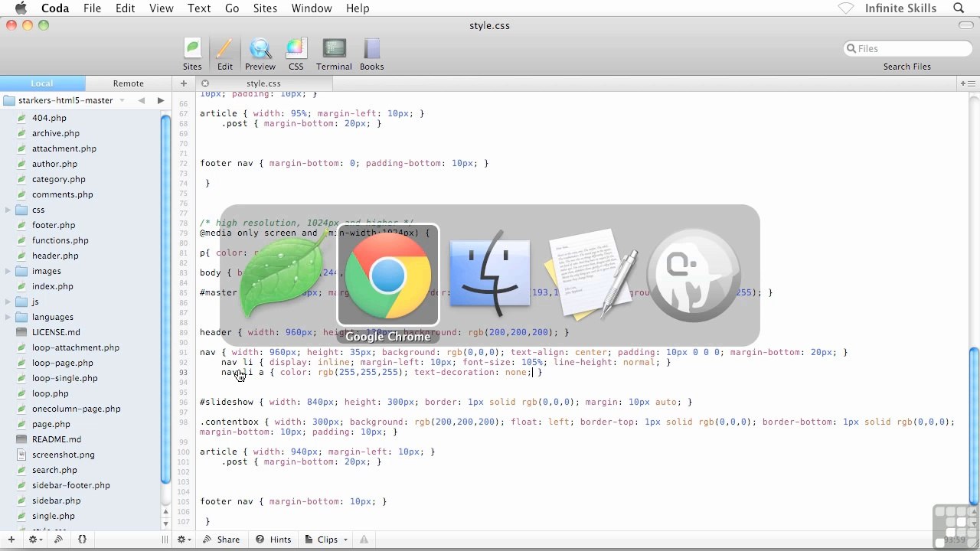This screenshot has height=551, width=980.
Task: Open the Sites menu in menu bar
Action: [265, 8]
